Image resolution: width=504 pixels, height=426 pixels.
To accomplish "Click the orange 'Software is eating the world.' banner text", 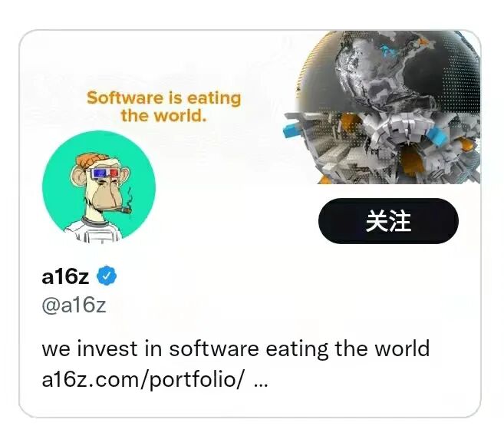I will 163,107.
